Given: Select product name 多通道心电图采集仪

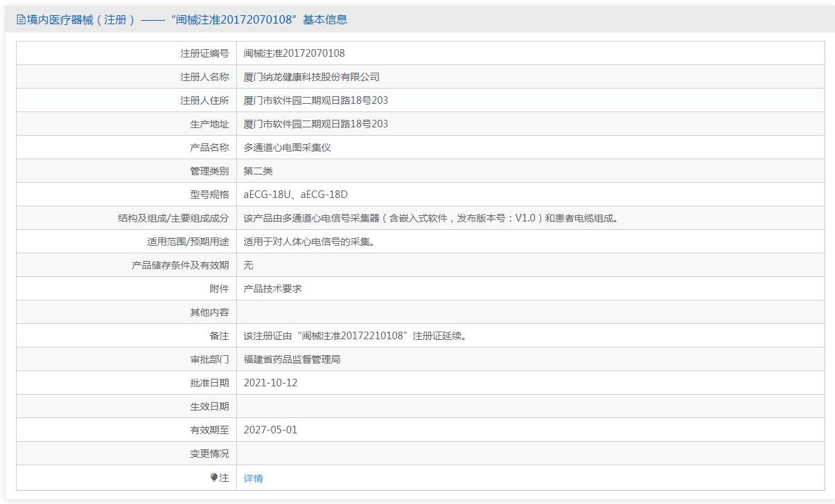Looking at the screenshot, I should (288, 147).
